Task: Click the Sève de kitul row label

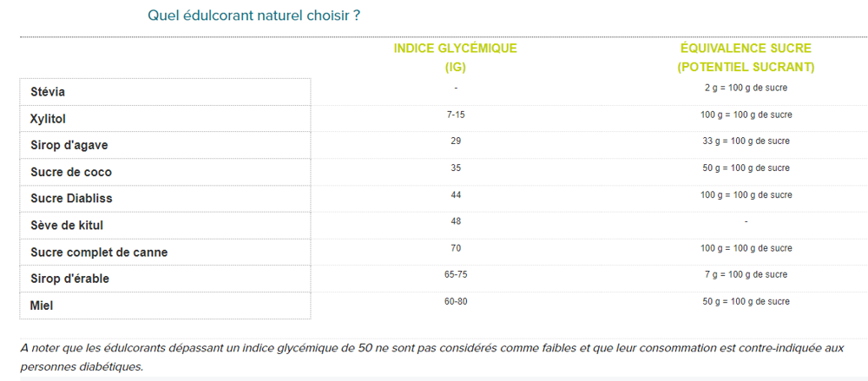Action: tap(67, 226)
